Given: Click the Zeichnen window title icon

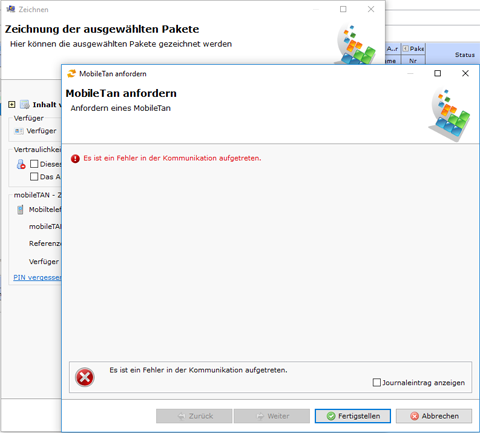Looking at the screenshot, I should click(x=11, y=9).
